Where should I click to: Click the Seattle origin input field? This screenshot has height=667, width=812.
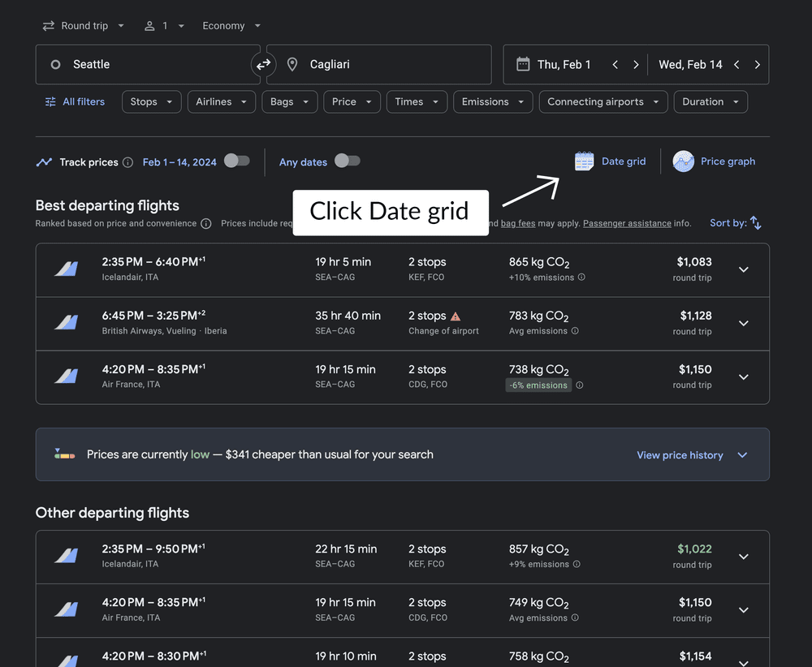point(122,64)
